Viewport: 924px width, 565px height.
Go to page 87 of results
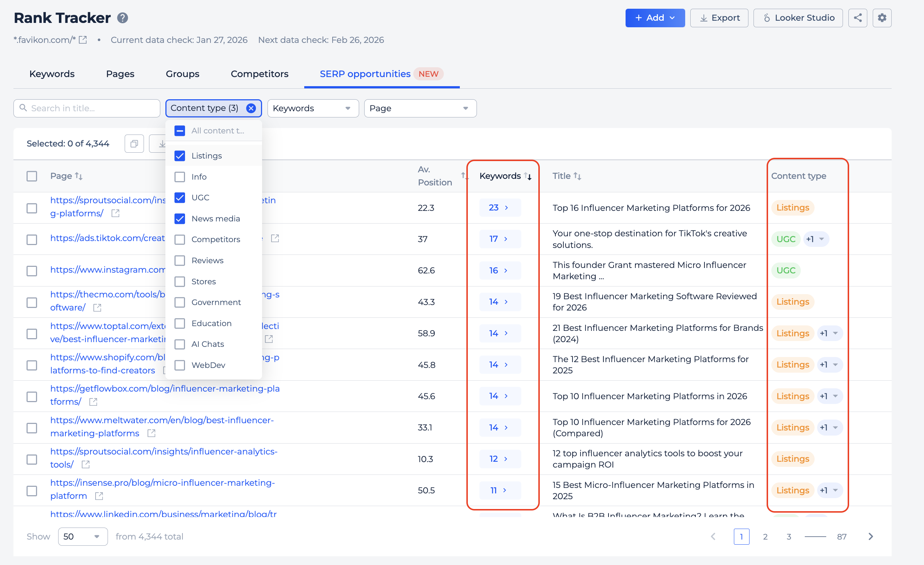842,537
